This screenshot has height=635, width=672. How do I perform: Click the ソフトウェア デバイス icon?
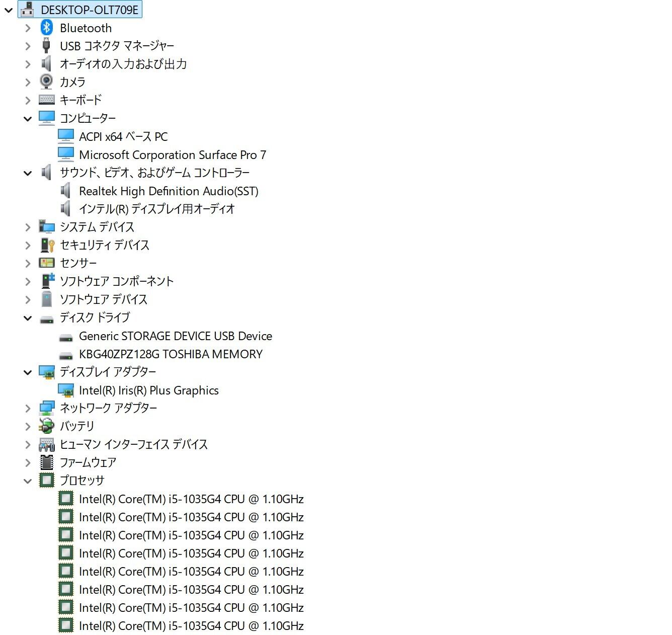coord(47,299)
